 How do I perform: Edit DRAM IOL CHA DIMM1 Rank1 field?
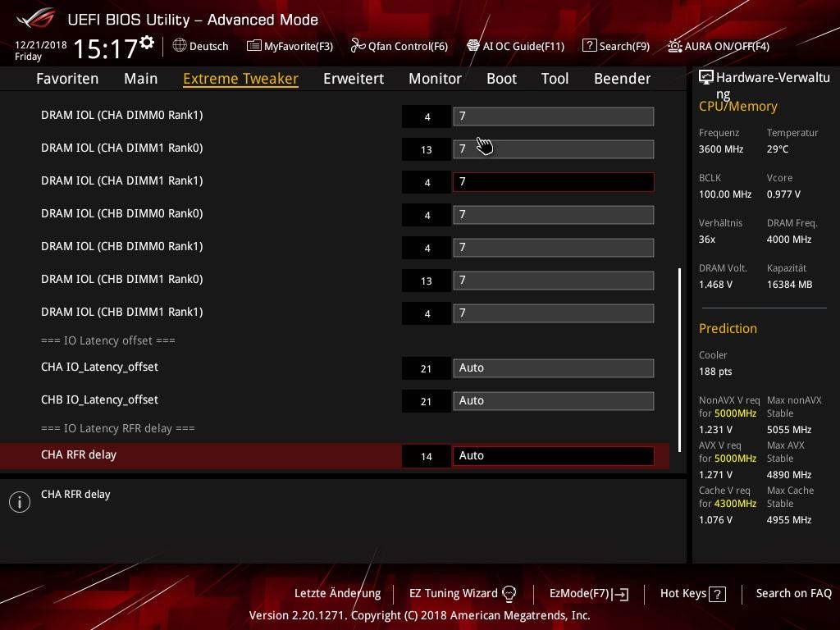pyautogui.click(x=554, y=182)
